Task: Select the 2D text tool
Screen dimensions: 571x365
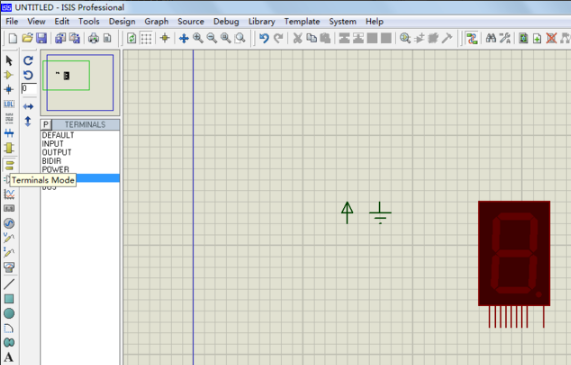Action: click(9, 357)
